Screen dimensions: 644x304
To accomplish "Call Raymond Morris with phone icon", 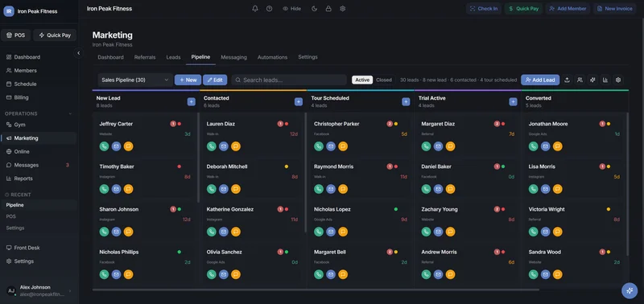I will pyautogui.click(x=319, y=189).
